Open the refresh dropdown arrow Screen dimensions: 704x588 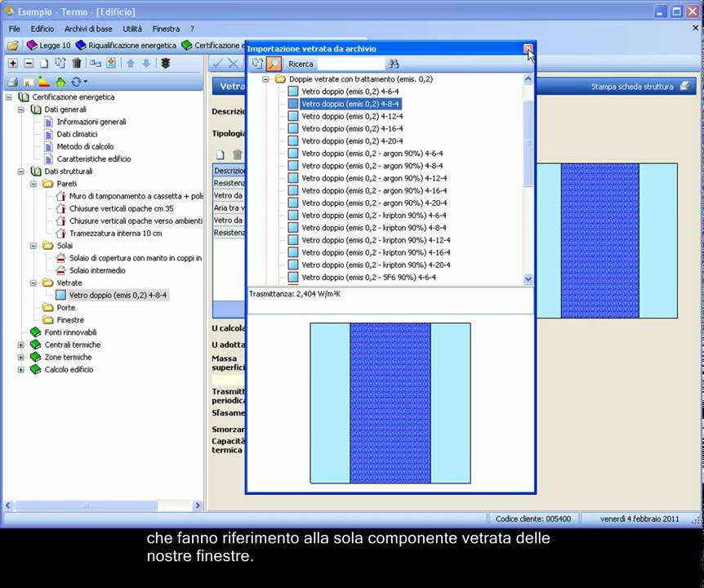[x=85, y=82]
